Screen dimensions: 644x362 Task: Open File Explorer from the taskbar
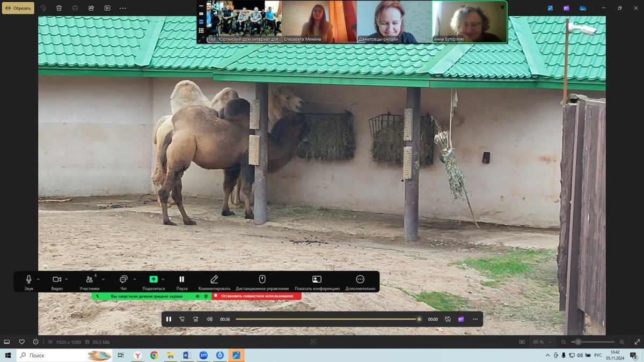point(171,355)
